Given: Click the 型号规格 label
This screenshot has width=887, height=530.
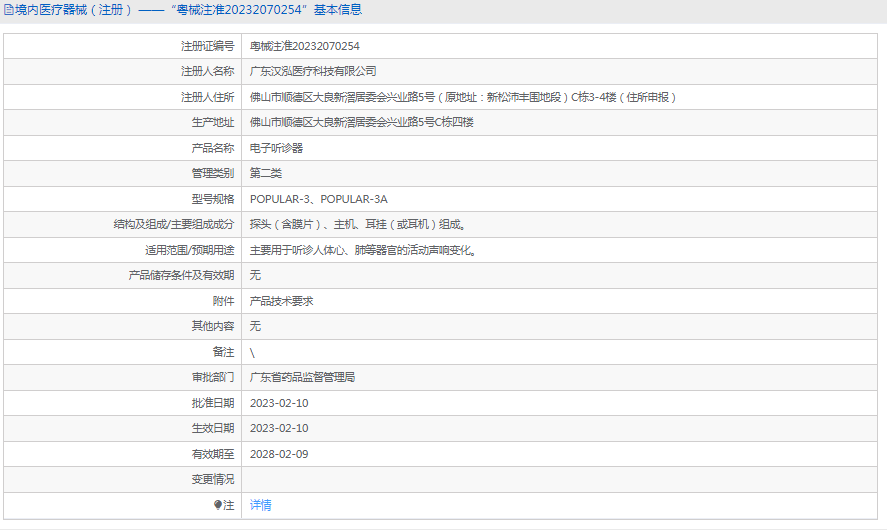Looking at the screenshot, I should [213, 199].
